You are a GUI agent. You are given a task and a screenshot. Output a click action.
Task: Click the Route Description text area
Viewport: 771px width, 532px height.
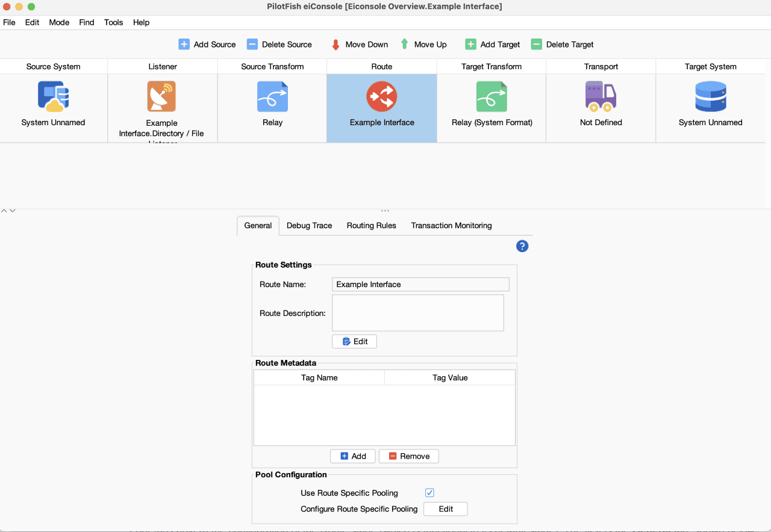(x=418, y=313)
